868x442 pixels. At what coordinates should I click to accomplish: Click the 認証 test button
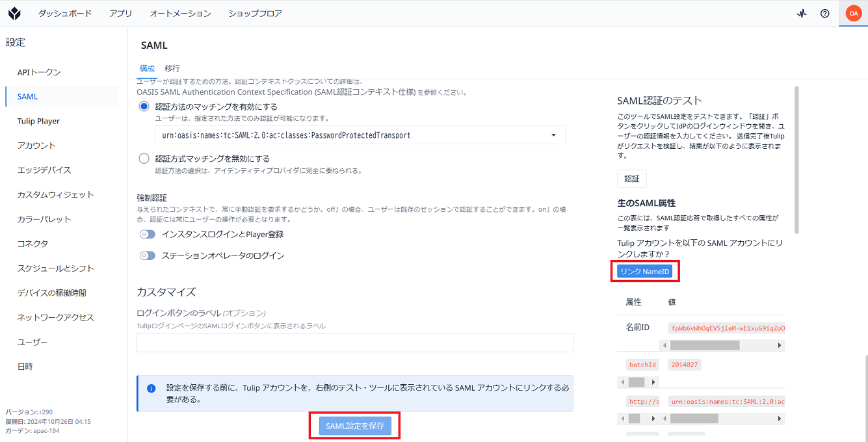[631, 179]
